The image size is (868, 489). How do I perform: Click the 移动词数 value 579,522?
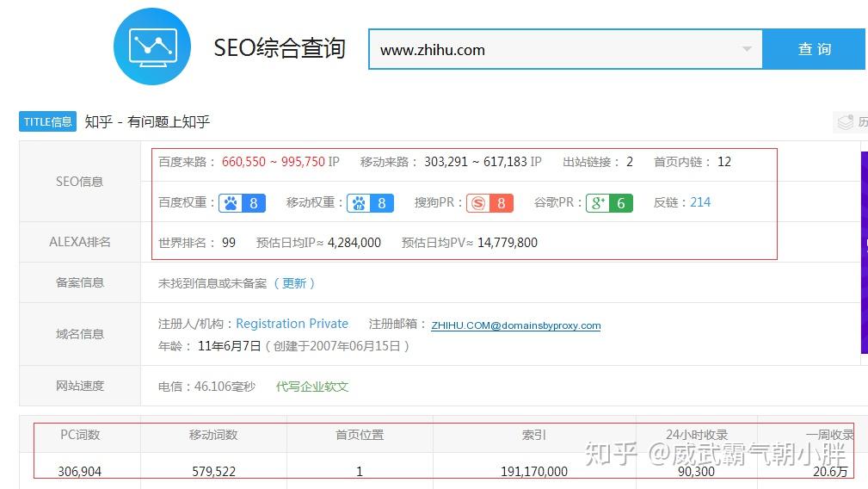tap(213, 472)
